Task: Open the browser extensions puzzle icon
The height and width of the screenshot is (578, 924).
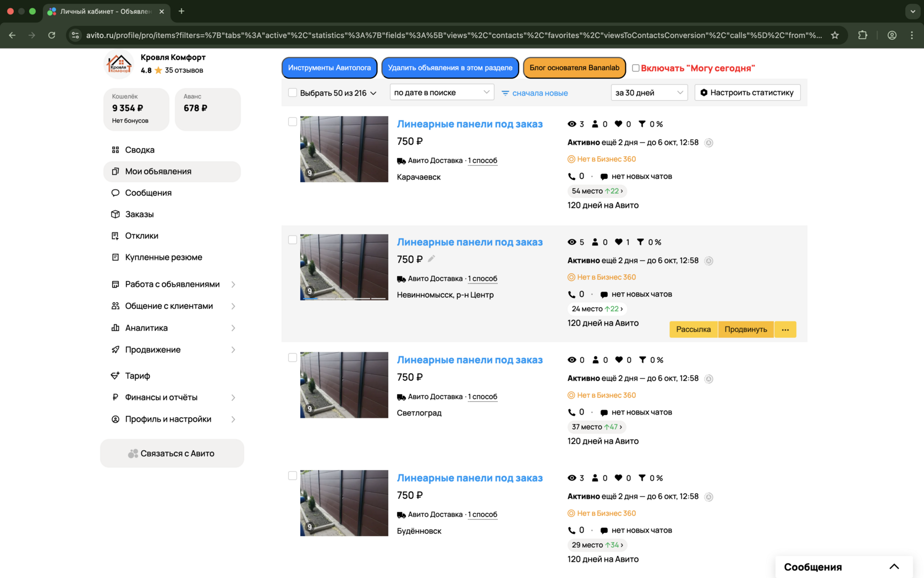Action: click(862, 35)
